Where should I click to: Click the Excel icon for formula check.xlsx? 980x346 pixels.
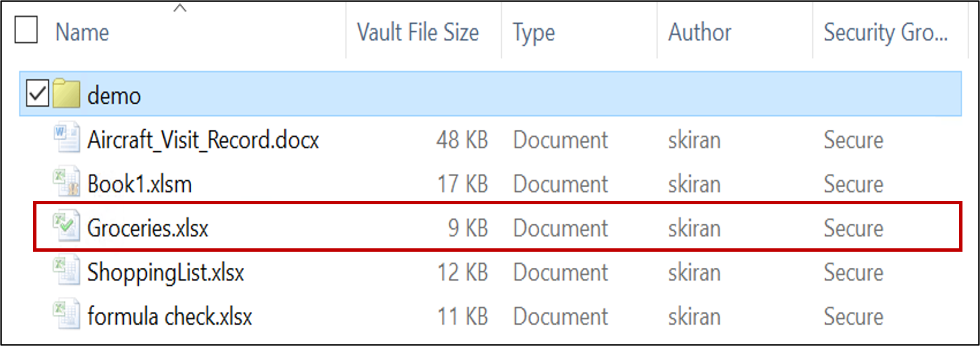tap(66, 315)
